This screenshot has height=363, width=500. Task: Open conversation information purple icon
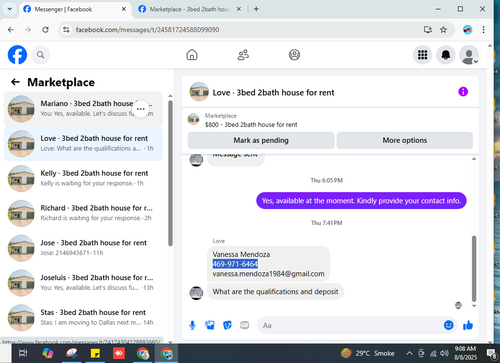463,92
